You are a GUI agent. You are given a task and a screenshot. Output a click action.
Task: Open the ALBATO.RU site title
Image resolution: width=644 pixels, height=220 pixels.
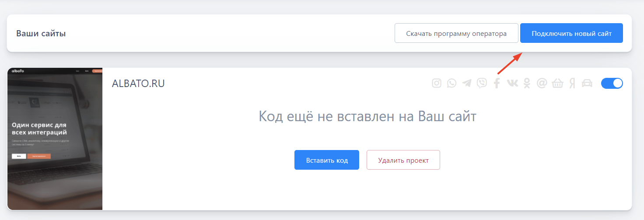tap(138, 84)
